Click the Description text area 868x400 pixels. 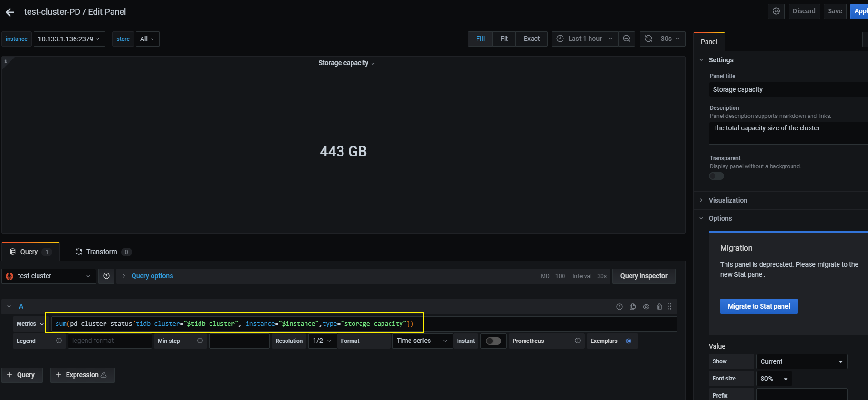point(788,133)
